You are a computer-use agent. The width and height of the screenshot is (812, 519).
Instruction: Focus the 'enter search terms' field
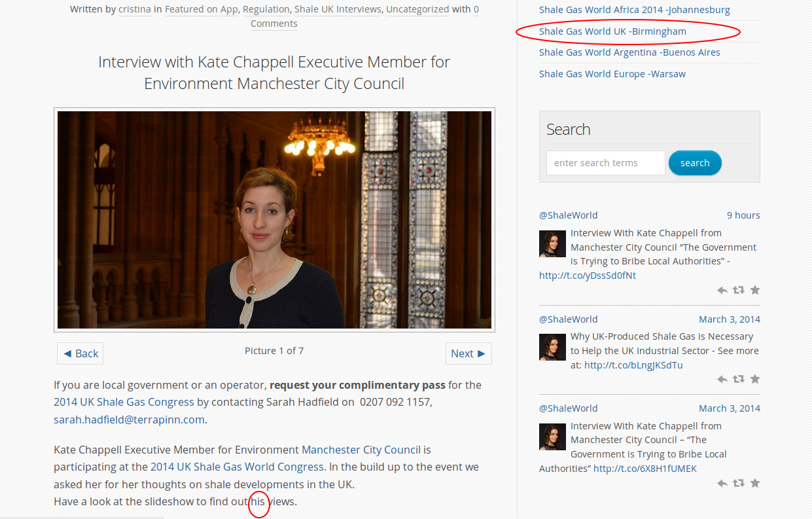[x=605, y=163]
